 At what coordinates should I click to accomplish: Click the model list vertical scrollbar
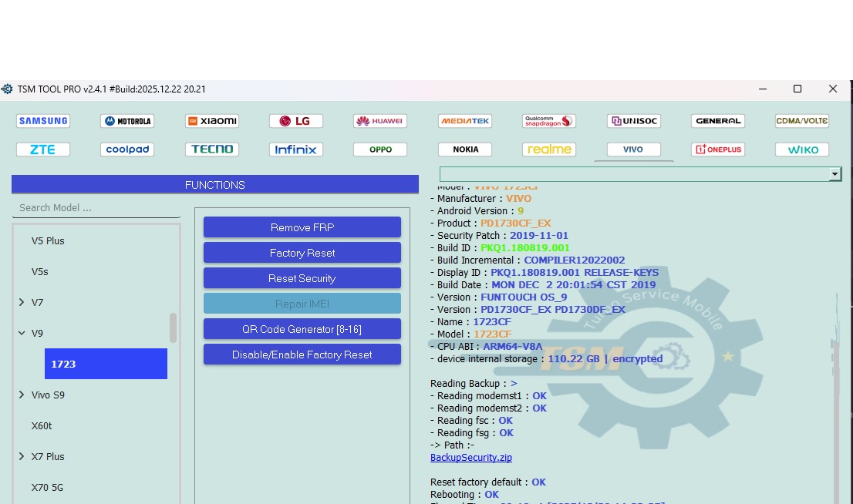pos(173,328)
